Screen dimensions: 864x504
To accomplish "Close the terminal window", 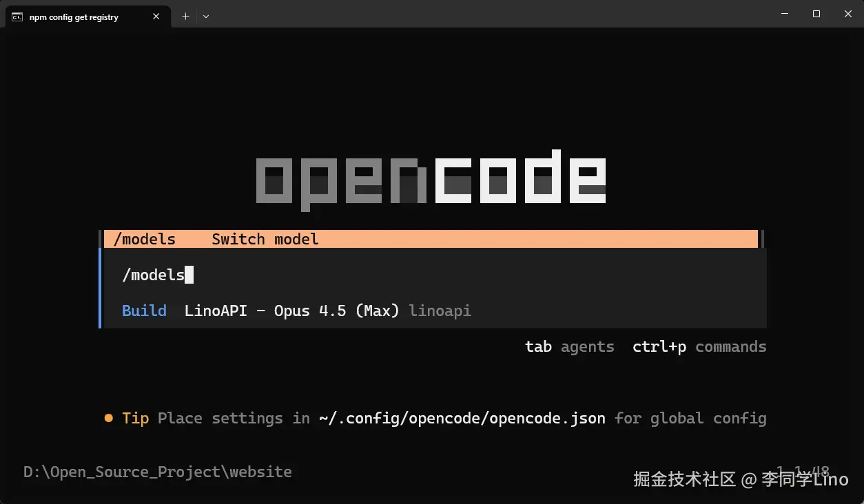I will point(847,14).
